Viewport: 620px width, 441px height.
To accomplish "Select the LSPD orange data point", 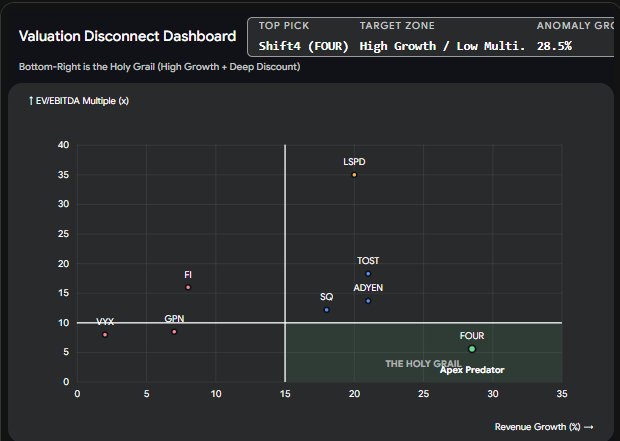I will (354, 175).
